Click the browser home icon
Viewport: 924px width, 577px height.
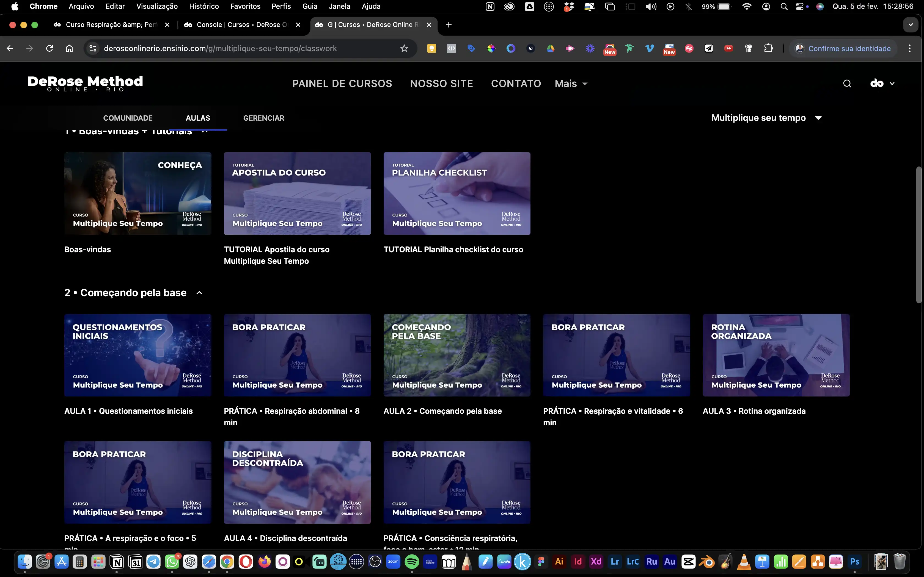pos(69,48)
